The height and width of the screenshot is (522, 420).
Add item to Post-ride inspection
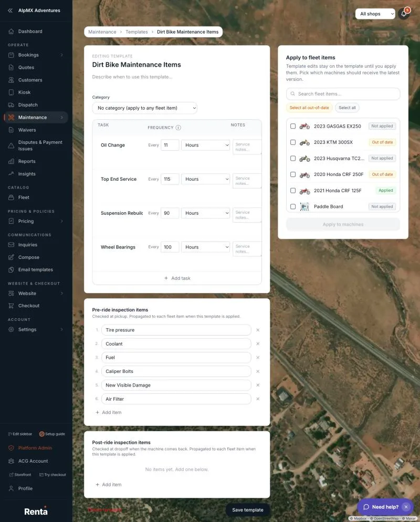pyautogui.click(x=109, y=484)
